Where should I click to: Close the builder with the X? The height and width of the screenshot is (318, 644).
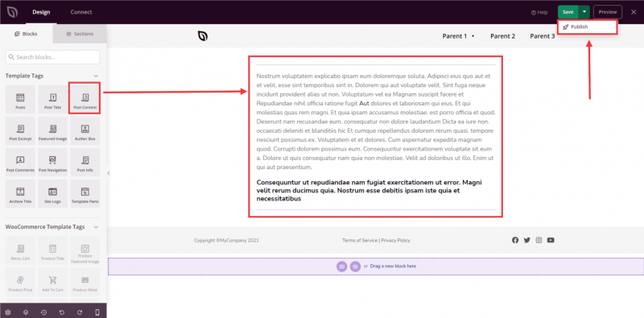pos(634,12)
